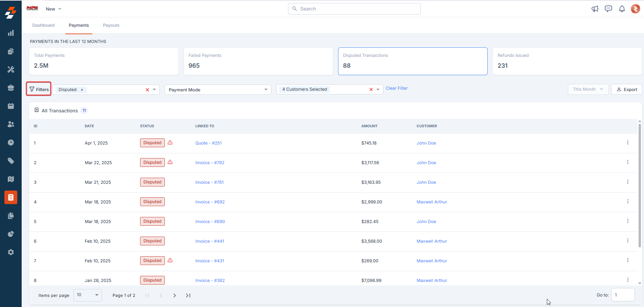Select the active calculator payments sidebar icon

pos(11,197)
